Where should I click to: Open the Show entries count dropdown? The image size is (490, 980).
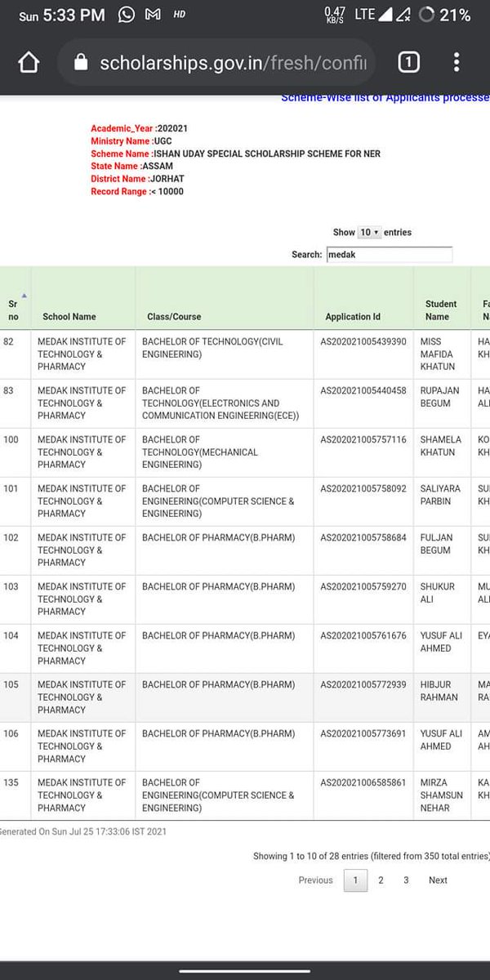click(370, 233)
